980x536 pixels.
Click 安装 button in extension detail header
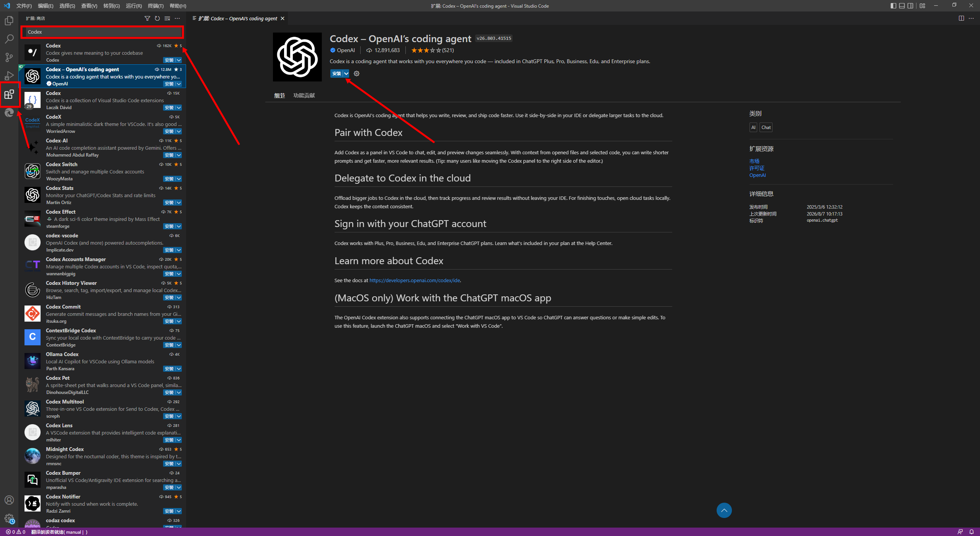pos(336,74)
